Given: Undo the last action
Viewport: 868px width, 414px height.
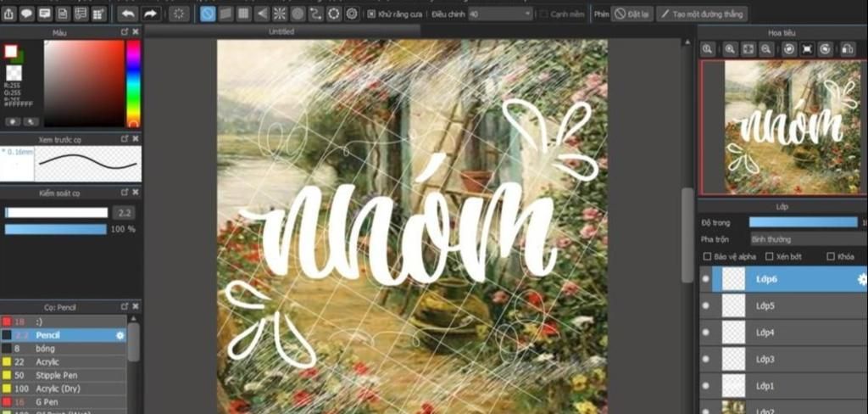Looking at the screenshot, I should pos(128,14).
